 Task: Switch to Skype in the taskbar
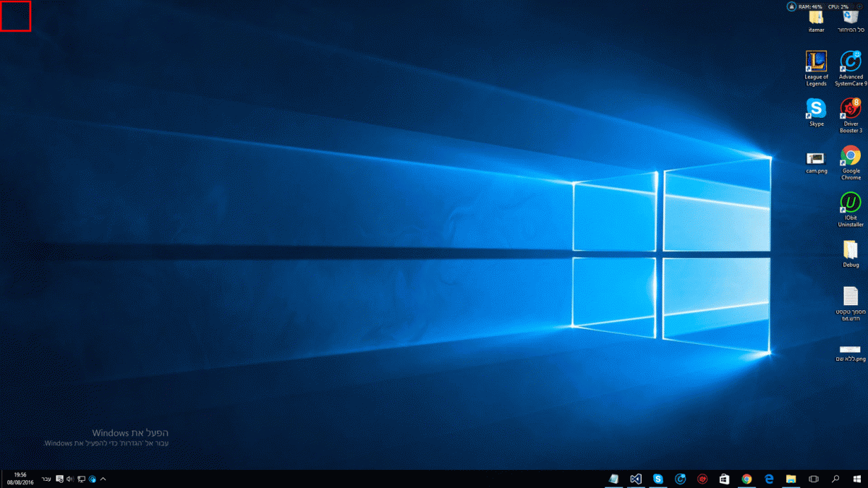point(658,479)
